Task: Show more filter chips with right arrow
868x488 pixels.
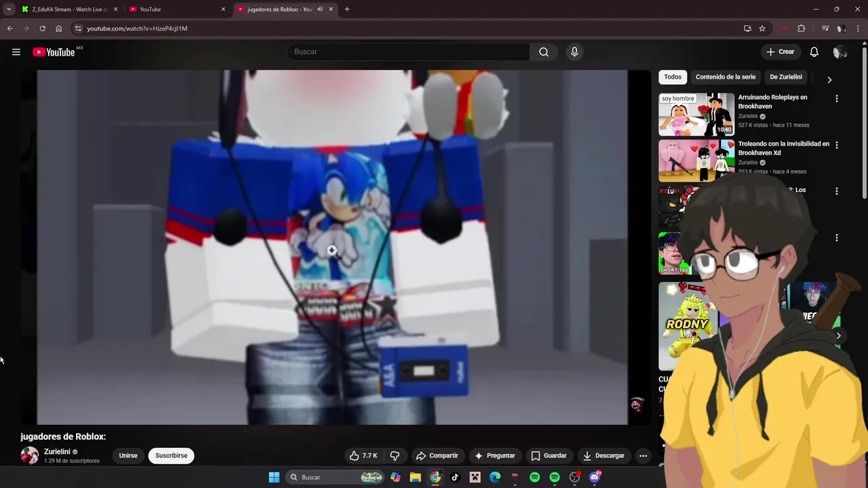Action: click(x=829, y=79)
